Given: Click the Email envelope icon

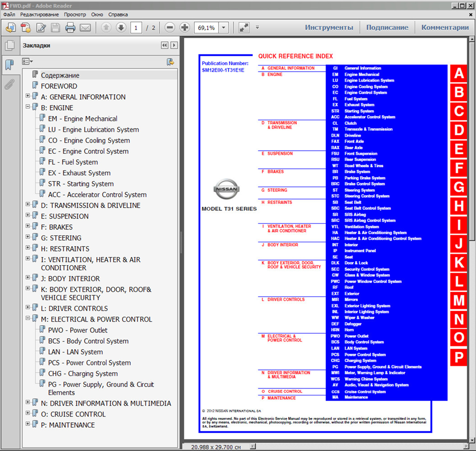Looking at the screenshot, I should point(85,28).
